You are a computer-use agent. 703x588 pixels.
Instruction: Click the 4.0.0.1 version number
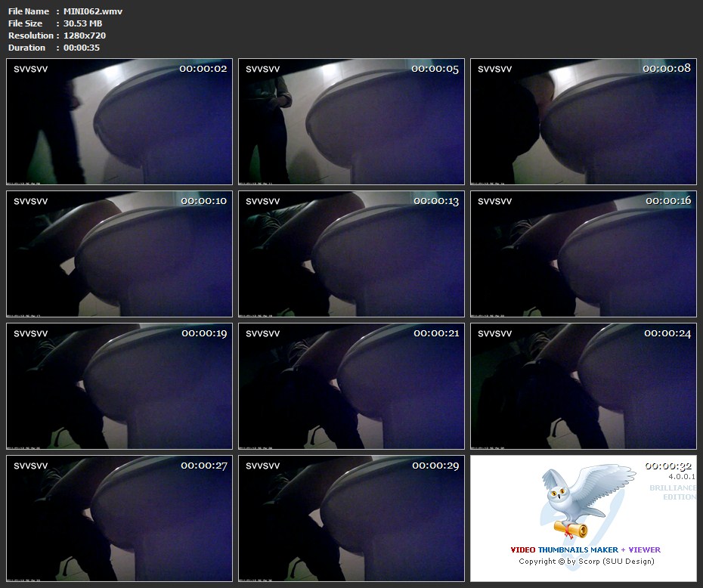[681, 478]
